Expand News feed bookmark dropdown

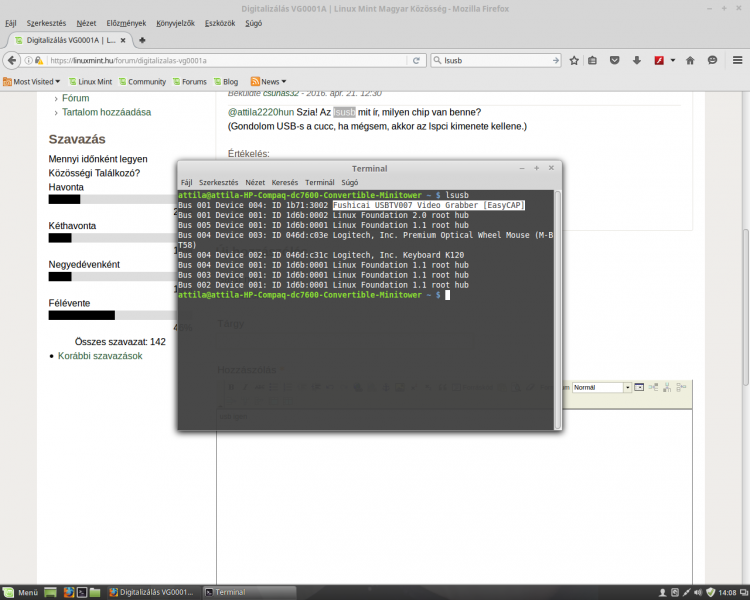269,82
